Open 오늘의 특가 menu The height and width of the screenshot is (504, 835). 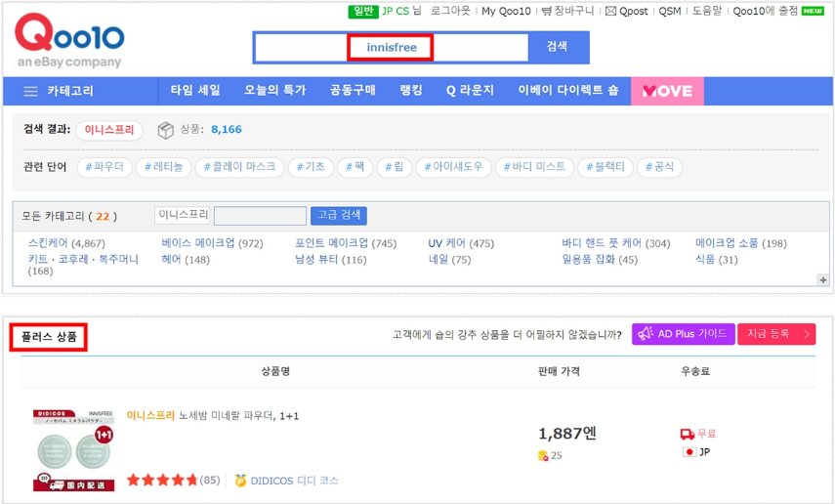[274, 91]
